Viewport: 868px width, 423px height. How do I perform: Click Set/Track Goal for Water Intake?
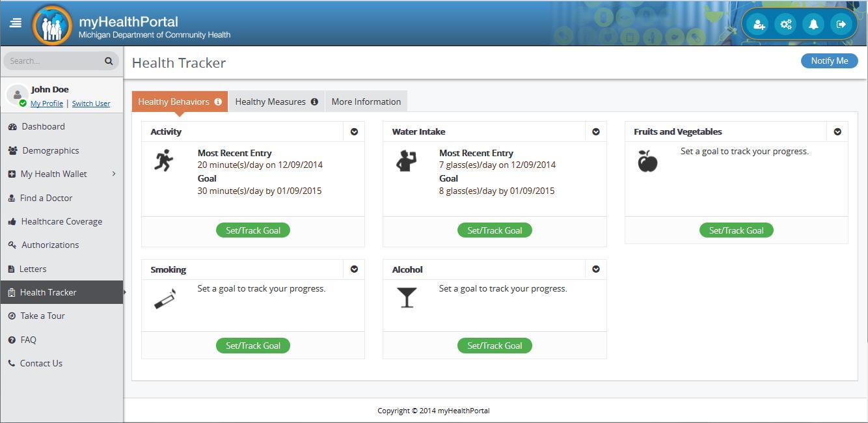coord(495,230)
